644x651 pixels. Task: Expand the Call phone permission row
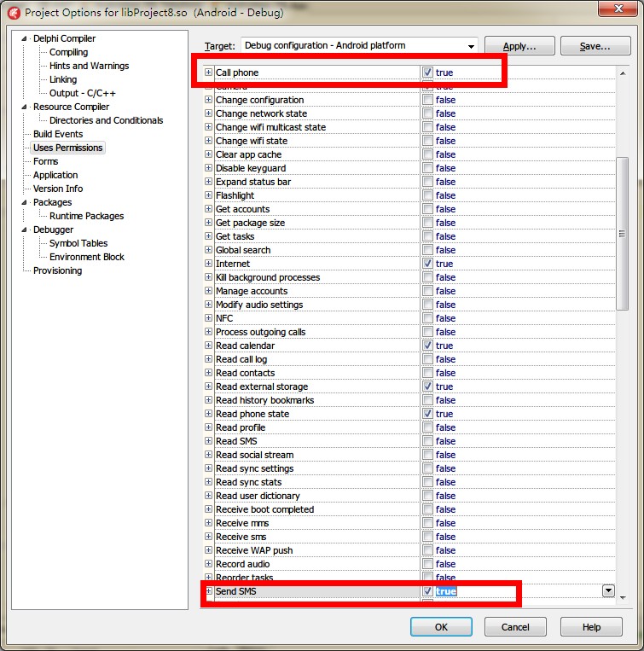(208, 73)
